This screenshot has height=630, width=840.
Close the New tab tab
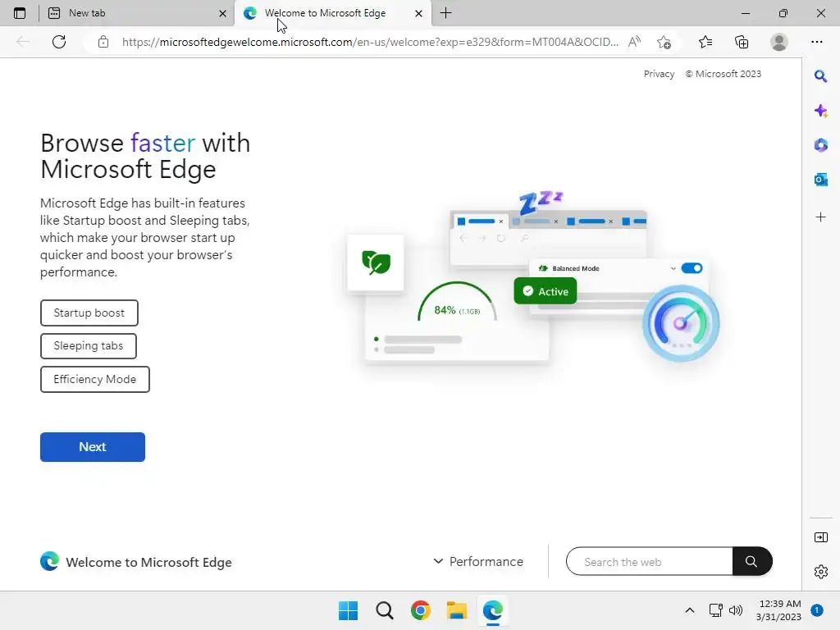point(222,13)
